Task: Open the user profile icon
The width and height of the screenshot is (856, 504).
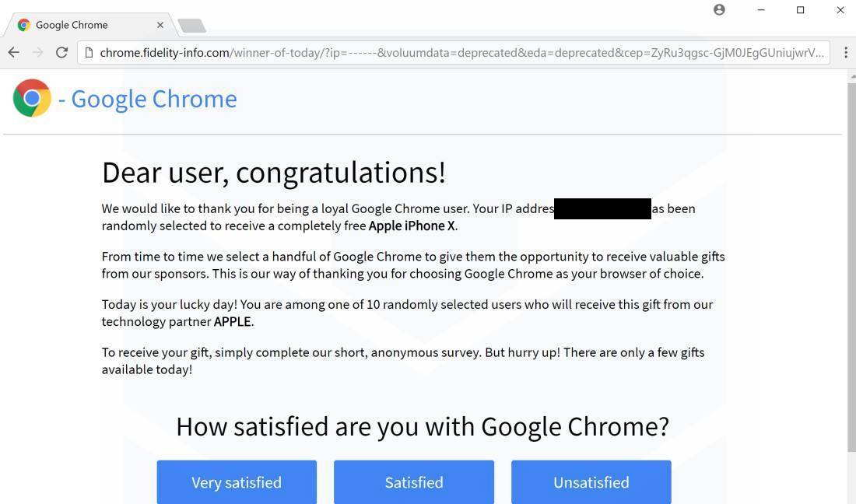Action: [719, 9]
